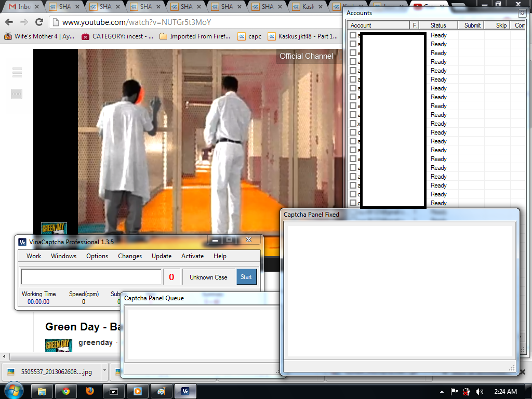
Task: Open the Windows Start menu orb
Action: [14, 391]
